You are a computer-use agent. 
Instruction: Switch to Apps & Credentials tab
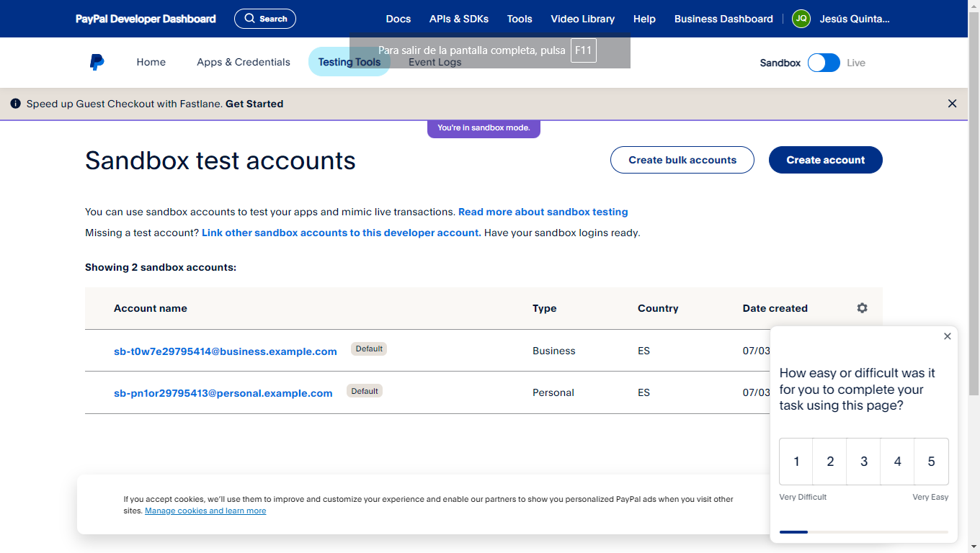[244, 62]
